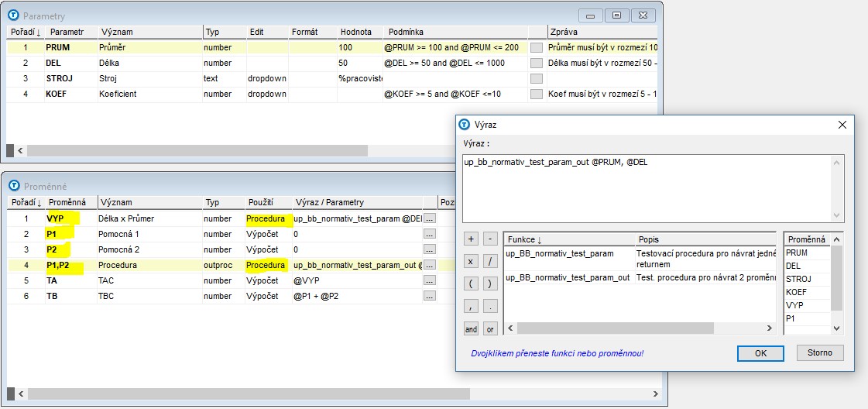
Task: Sort Proměnné table by Pořadí column
Action: coord(26,202)
